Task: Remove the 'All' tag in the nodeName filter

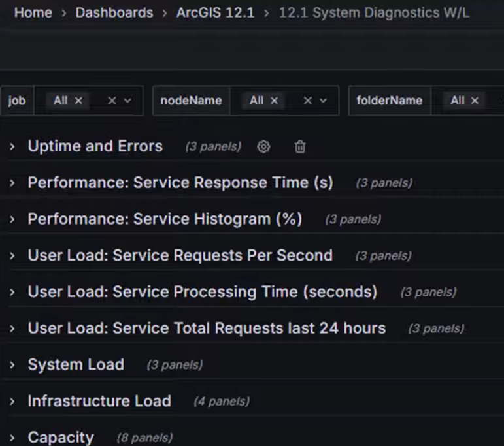Action: 274,101
